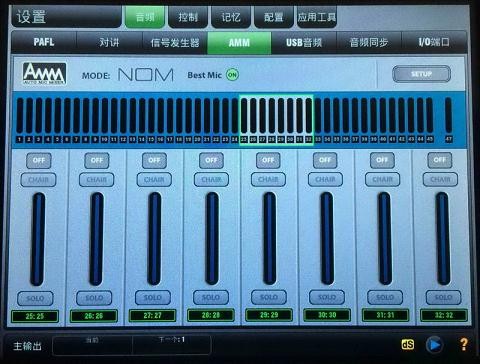Click the channel 30 priority fader
Image resolution: width=480 pixels, height=364 pixels.
[x=327, y=239]
